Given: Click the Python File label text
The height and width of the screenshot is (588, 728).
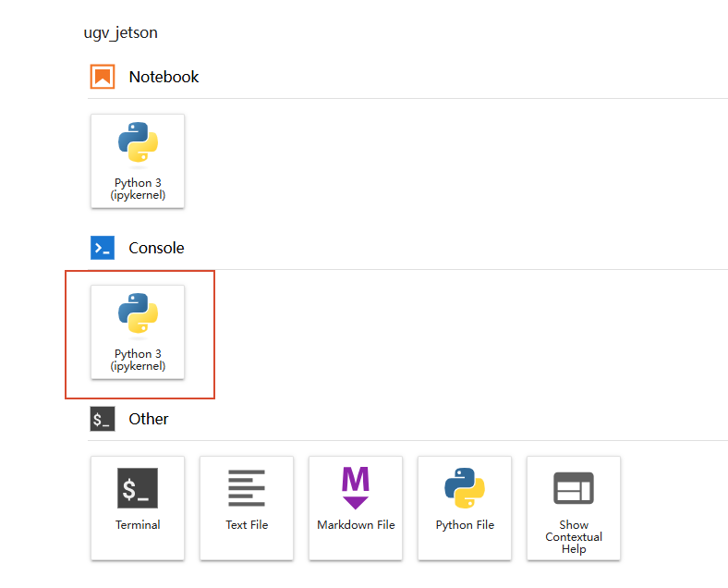Looking at the screenshot, I should [466, 525].
